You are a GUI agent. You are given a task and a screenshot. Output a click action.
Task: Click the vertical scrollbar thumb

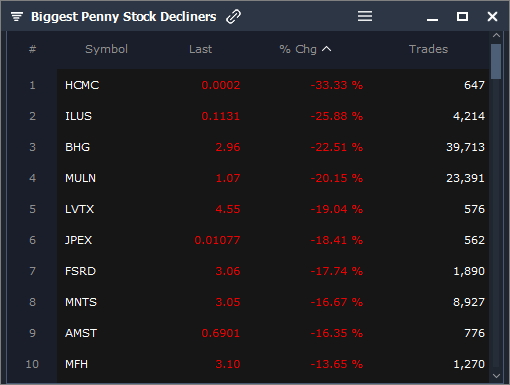496,61
